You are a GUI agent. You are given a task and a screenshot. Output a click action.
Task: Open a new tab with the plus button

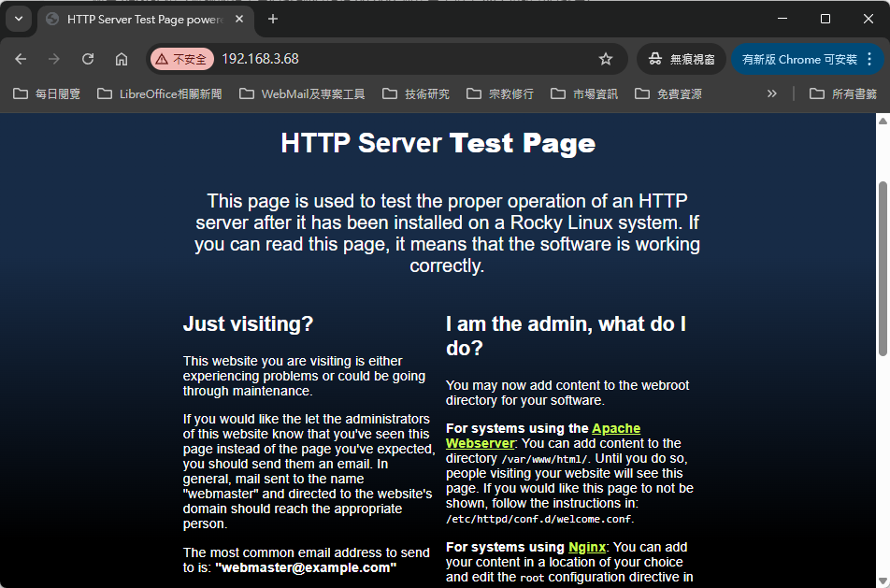273,20
